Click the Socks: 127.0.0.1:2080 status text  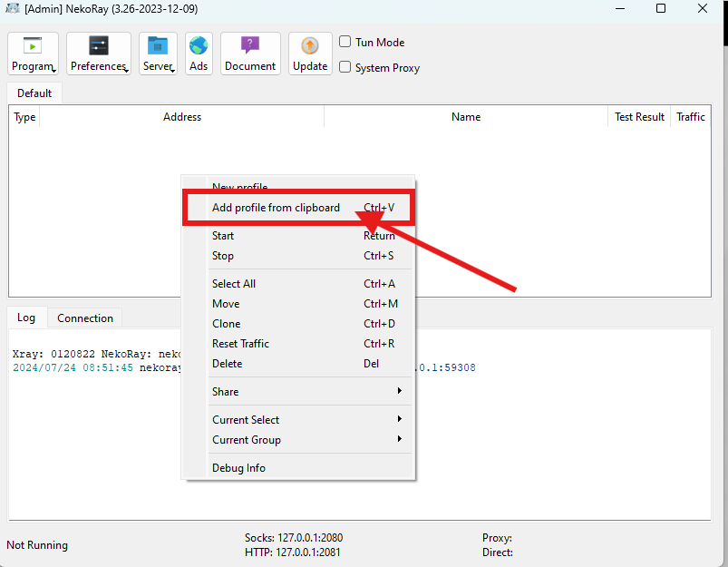tap(294, 538)
